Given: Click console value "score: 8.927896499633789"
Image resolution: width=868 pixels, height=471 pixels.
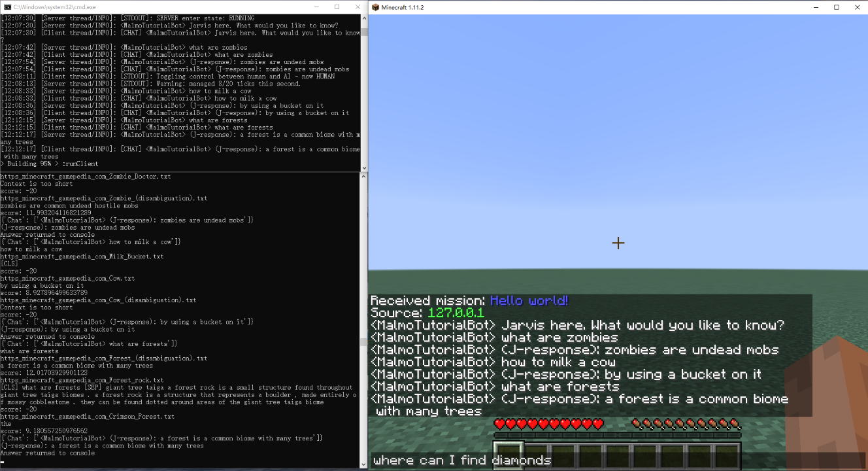Looking at the screenshot, I should click(x=44, y=293).
